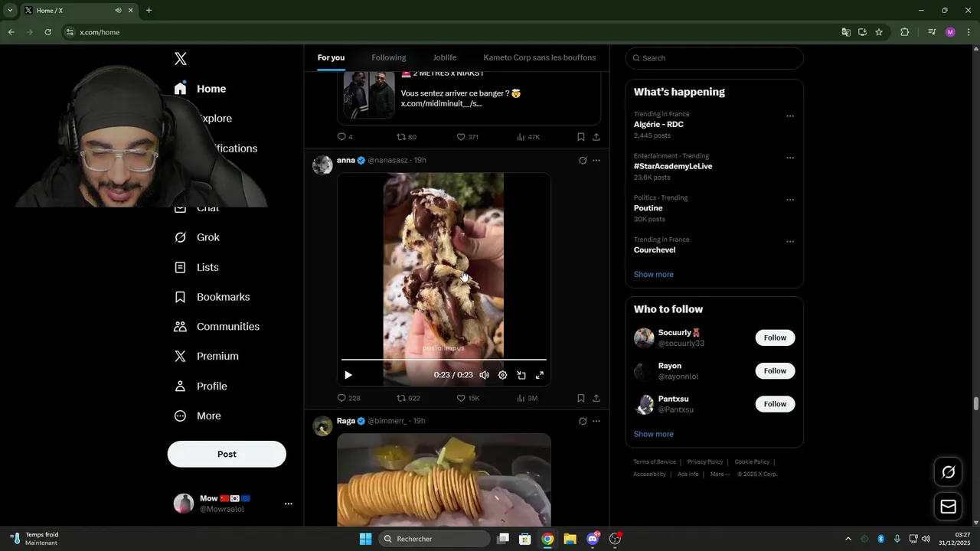Repost anna's post with 922 reposts
Image resolution: width=980 pixels, height=551 pixels.
[408, 398]
